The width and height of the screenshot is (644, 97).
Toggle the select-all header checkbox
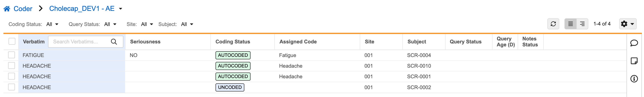click(12, 41)
